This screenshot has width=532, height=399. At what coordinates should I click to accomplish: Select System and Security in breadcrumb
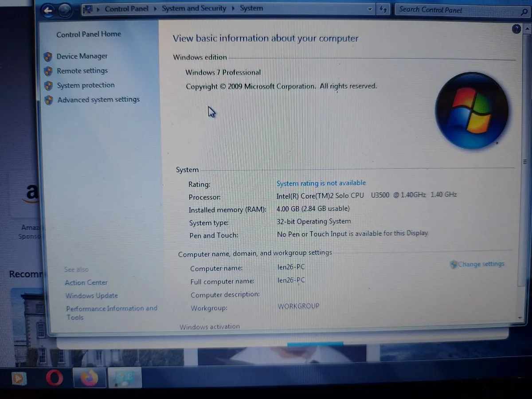194,8
